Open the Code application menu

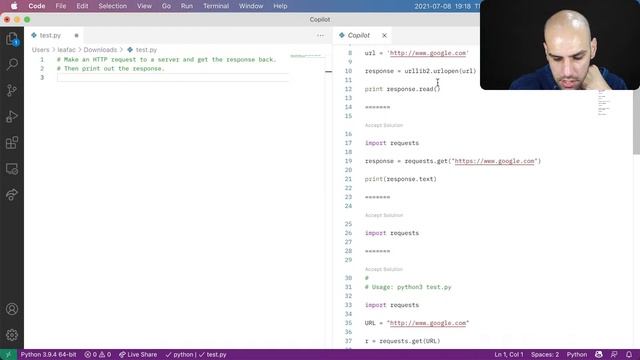(37, 6)
